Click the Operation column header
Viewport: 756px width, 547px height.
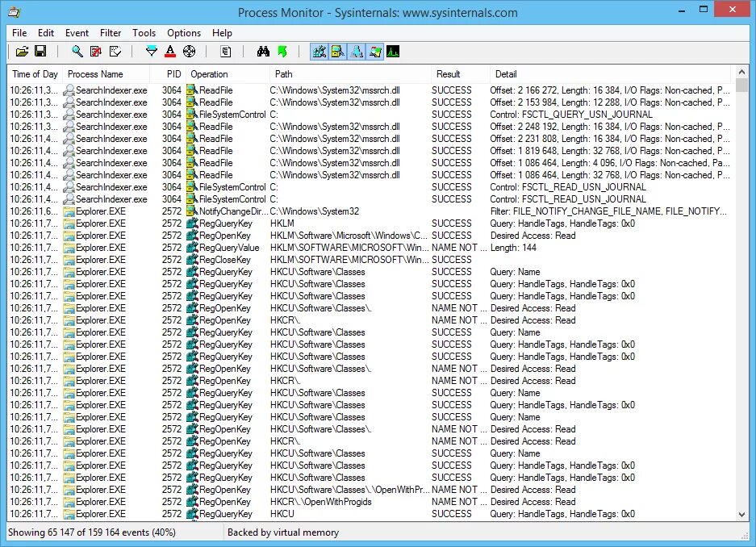click(x=228, y=74)
